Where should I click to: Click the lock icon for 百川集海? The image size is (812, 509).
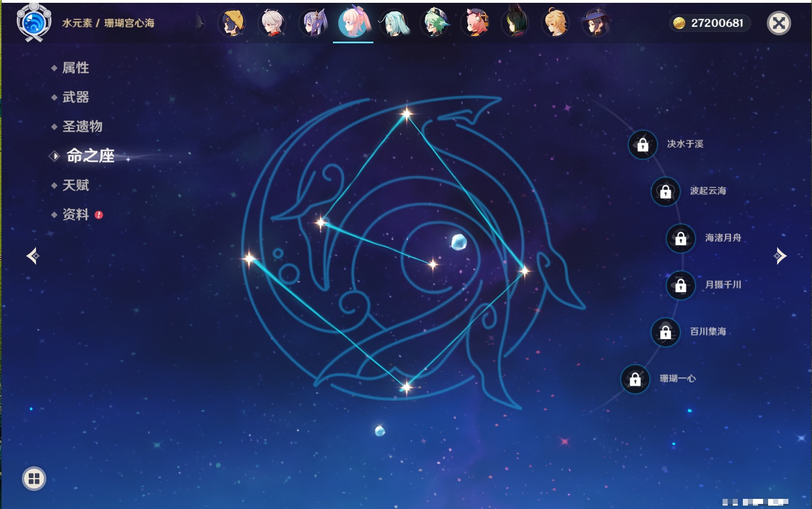coord(665,332)
